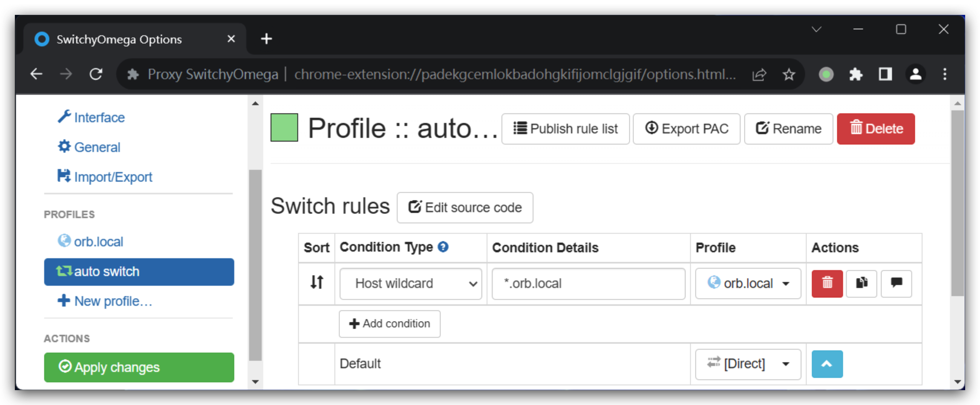The image size is (980, 405).
Task: Open the [Direct] default profile dropdown
Action: [x=748, y=364]
